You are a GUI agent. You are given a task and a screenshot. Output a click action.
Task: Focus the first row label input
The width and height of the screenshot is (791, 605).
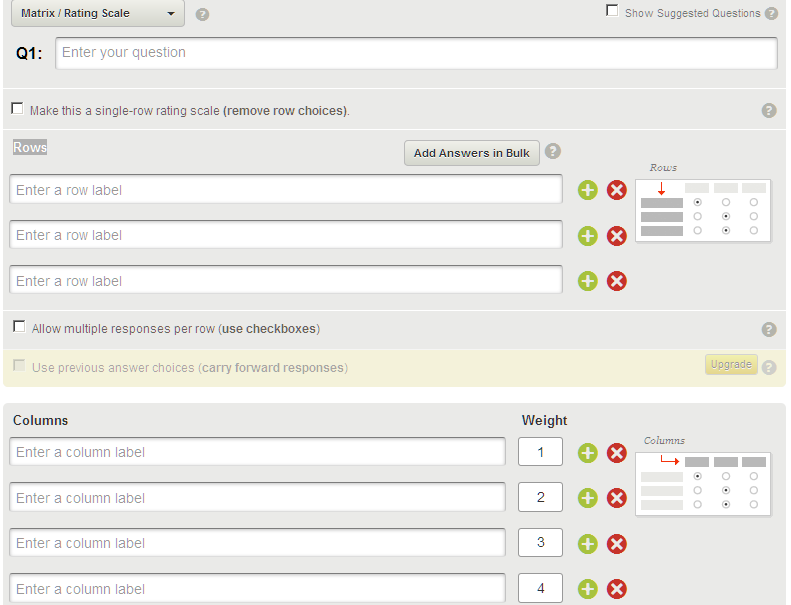[x=286, y=190]
